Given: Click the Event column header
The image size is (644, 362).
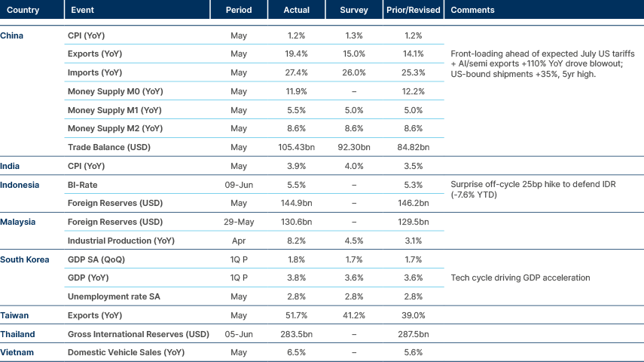Looking at the screenshot, I should click(x=82, y=10).
